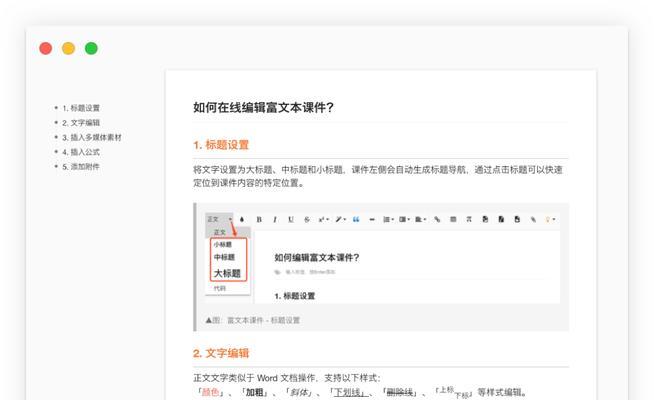Go to 4. 插入公式 in sidebar navigation

(81, 152)
